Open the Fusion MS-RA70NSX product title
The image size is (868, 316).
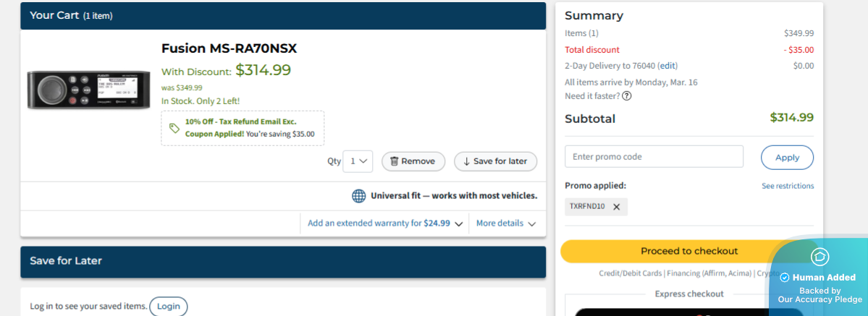(x=229, y=48)
